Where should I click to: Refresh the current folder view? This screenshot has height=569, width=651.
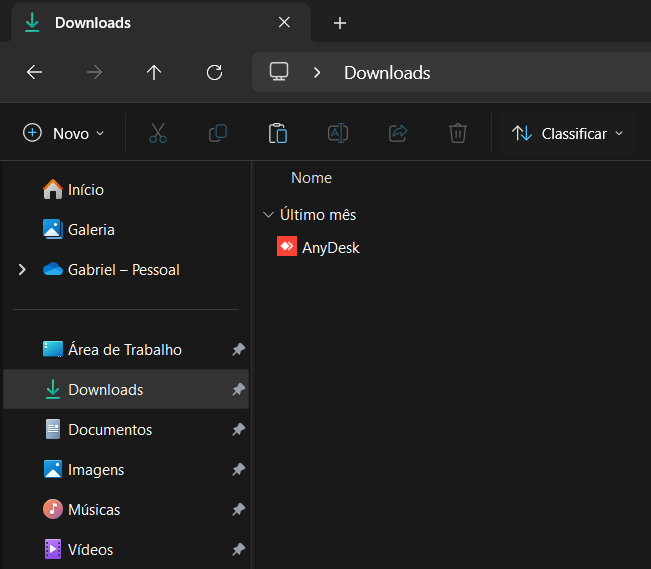click(214, 72)
